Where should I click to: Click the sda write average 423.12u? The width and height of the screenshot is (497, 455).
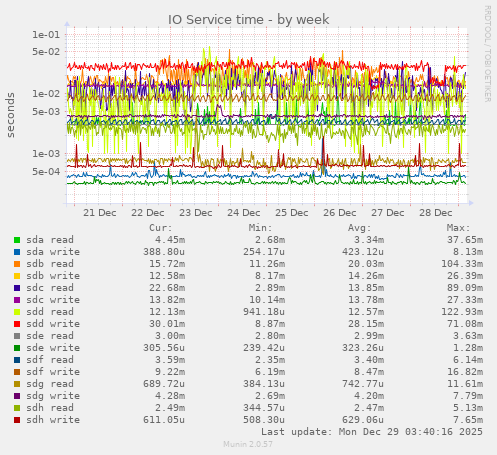[x=363, y=252]
